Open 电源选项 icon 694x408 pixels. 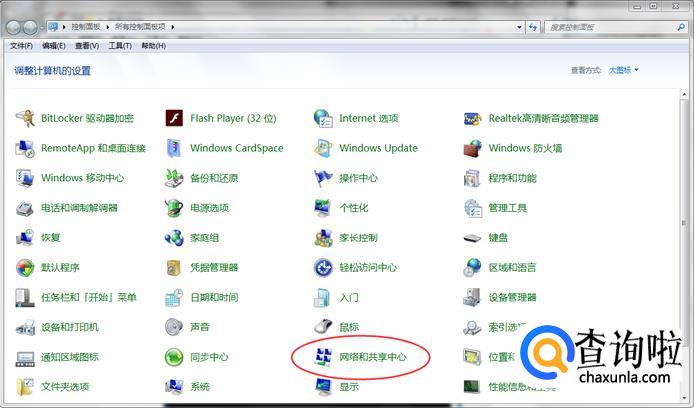point(174,208)
